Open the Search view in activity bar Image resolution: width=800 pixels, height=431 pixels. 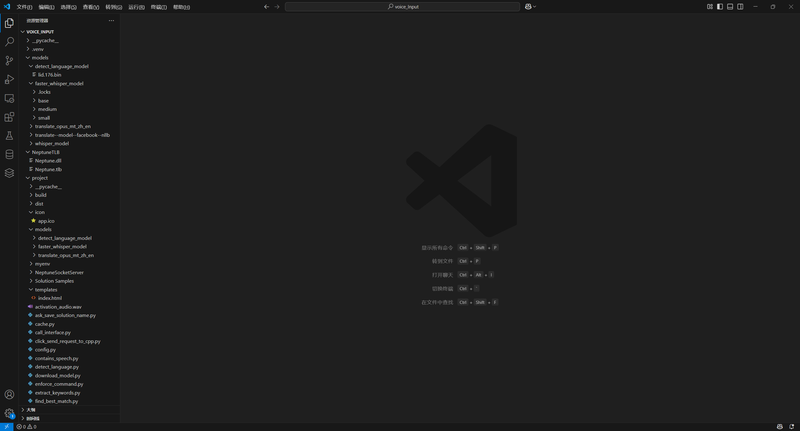[x=9, y=42]
